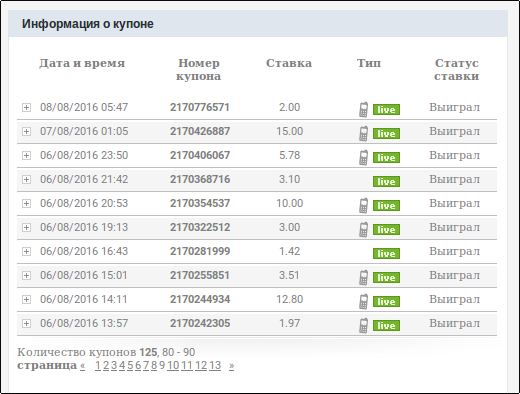Expand coupon row dated 06/08/2016 21:42

tap(26, 179)
